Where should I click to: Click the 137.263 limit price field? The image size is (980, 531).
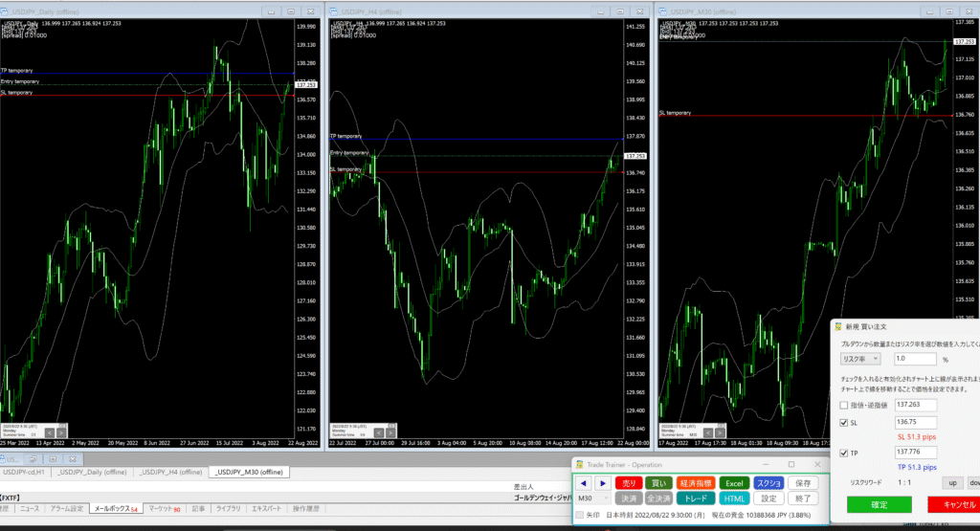click(916, 405)
